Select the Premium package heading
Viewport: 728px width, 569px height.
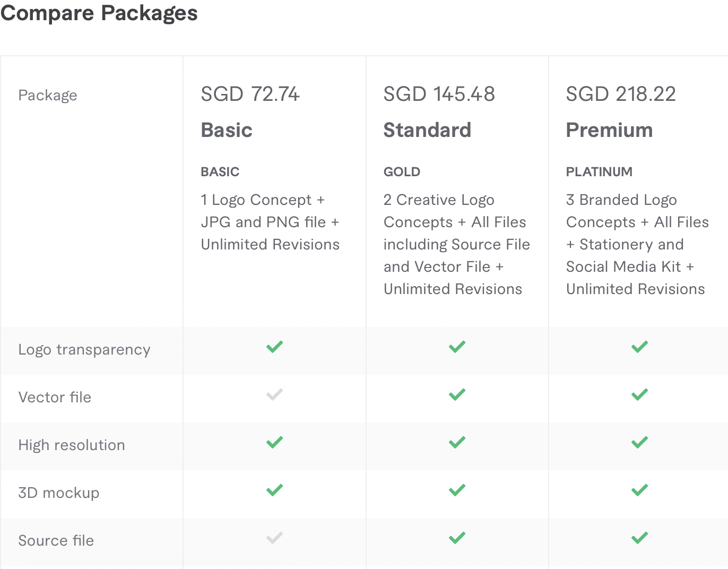click(x=609, y=130)
